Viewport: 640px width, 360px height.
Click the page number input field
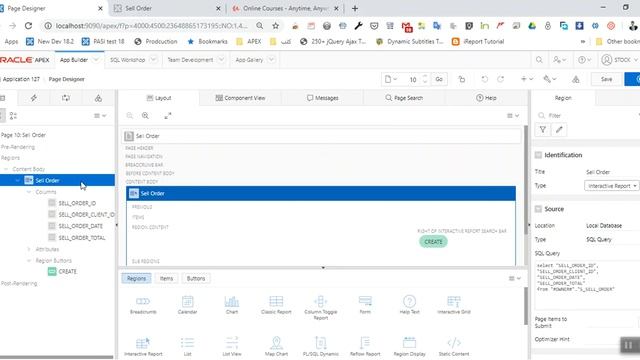click(414, 79)
